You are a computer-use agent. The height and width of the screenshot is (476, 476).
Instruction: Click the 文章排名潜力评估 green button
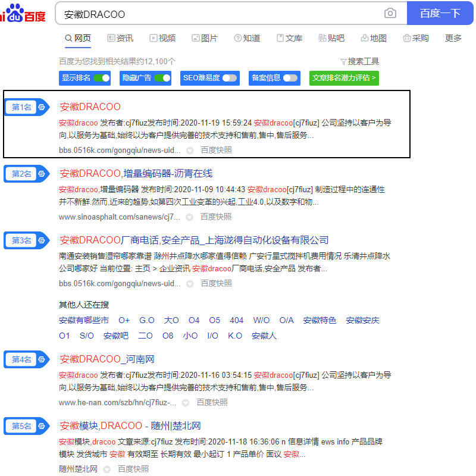click(344, 78)
